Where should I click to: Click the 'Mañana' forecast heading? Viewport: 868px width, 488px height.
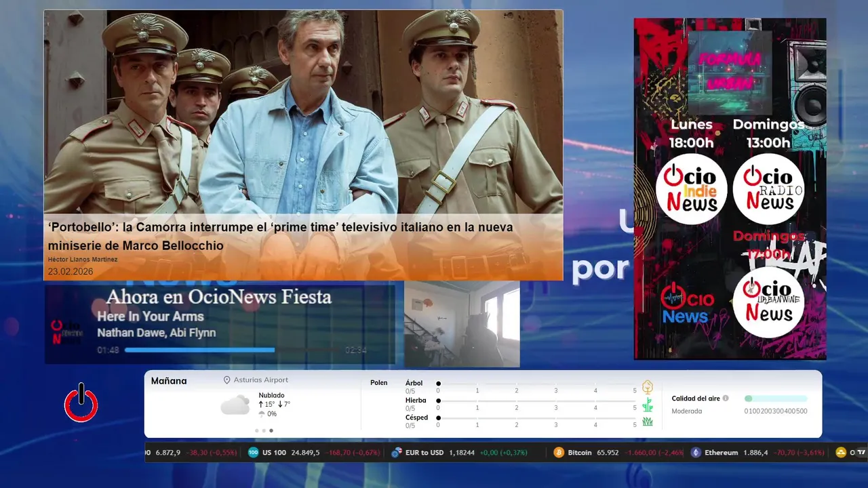coord(169,381)
